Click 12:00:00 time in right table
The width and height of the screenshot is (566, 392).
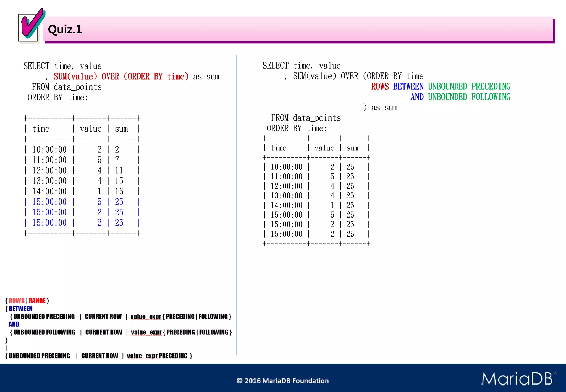pos(287,186)
